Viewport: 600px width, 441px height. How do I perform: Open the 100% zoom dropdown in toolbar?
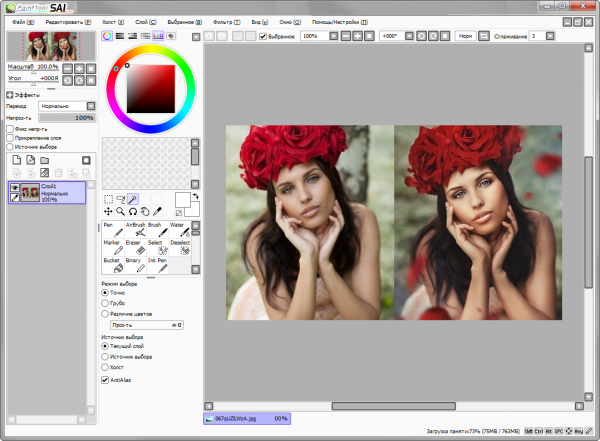tap(334, 36)
